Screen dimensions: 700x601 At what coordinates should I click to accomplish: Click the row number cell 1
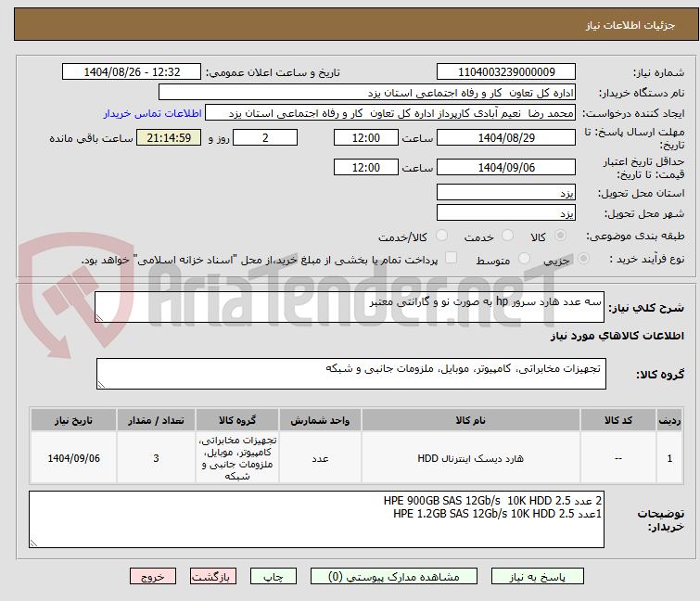[669, 458]
